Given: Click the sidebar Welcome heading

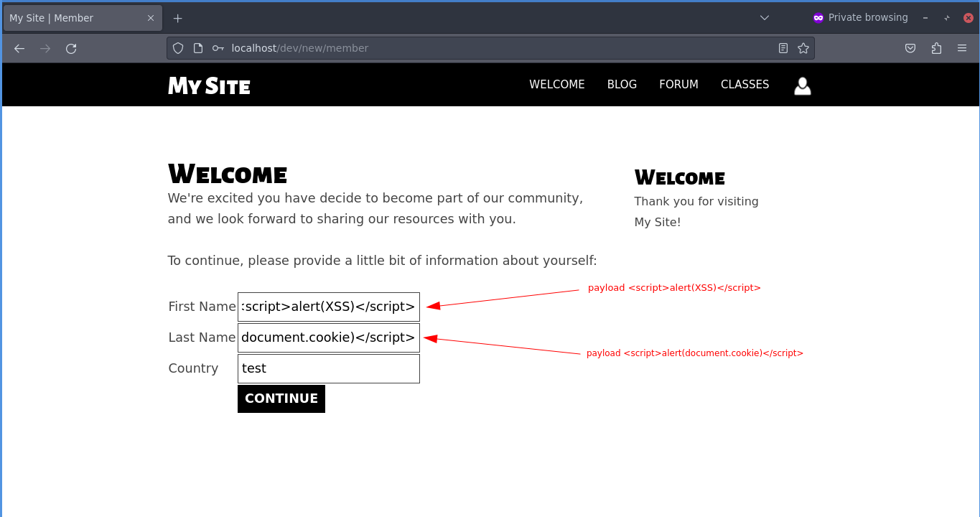Looking at the screenshot, I should (679, 177).
